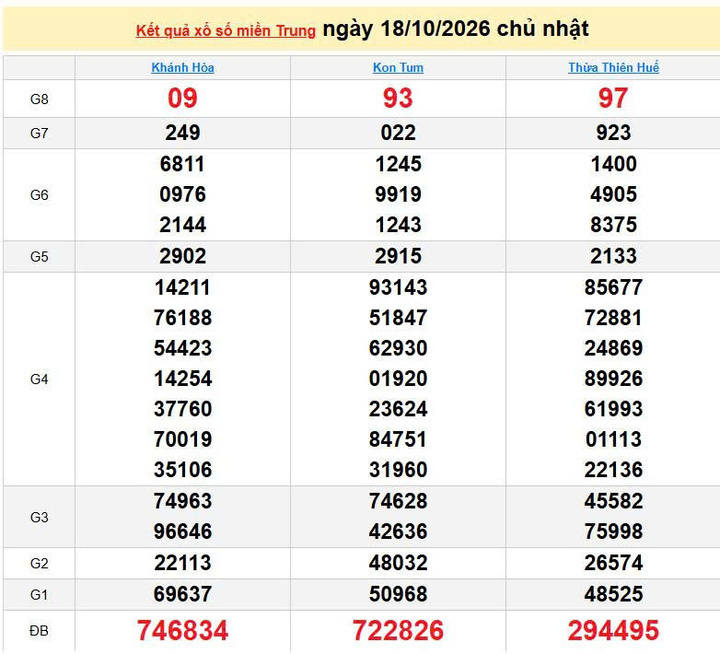Screen dimensions: 720x654
Task: Click the G6 number 0976
Action: tap(183, 194)
